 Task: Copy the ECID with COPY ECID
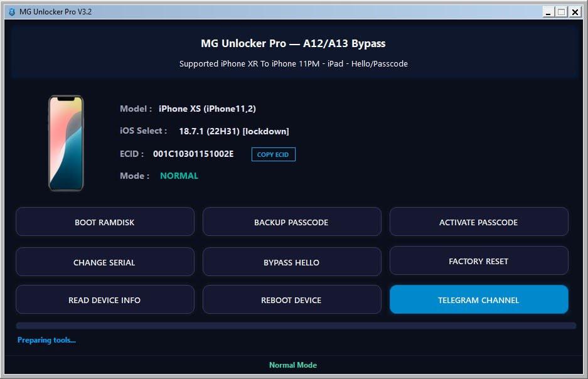tap(274, 154)
